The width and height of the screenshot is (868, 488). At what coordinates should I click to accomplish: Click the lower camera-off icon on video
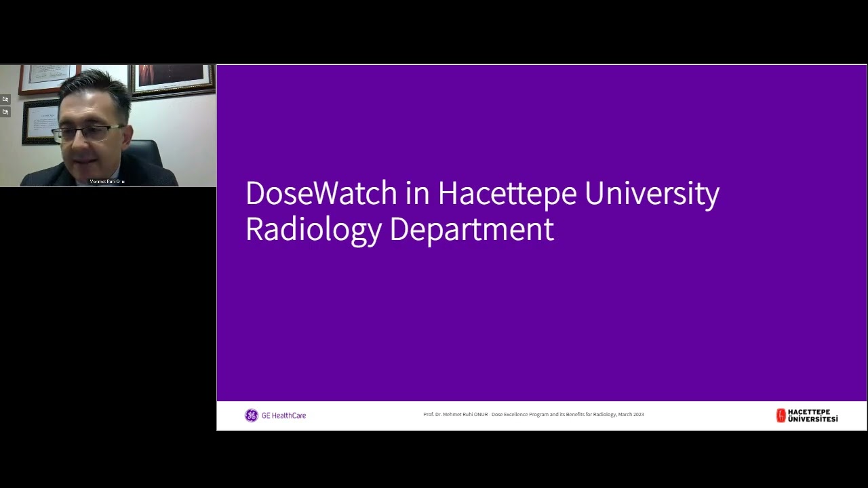(x=5, y=112)
